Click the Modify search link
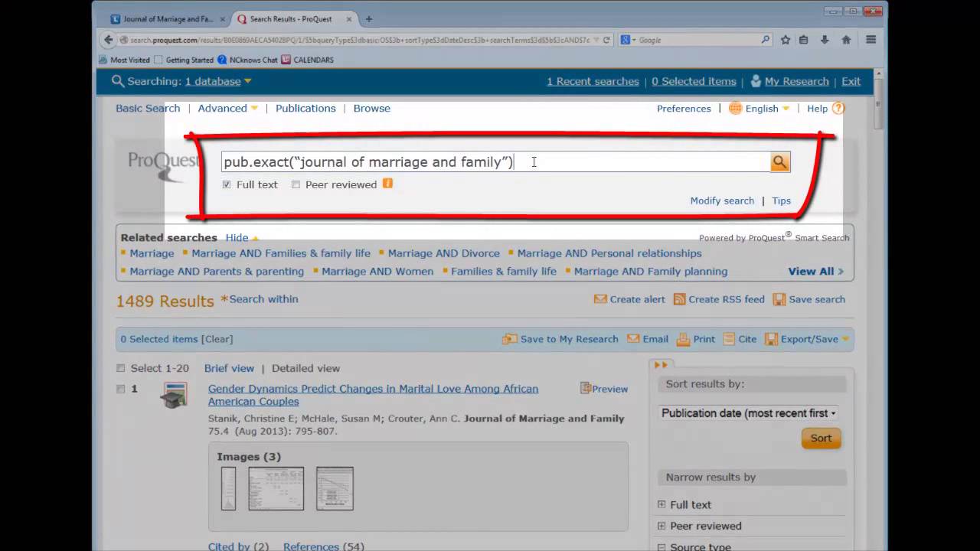Viewport: 980px width, 551px height. pyautogui.click(x=722, y=201)
